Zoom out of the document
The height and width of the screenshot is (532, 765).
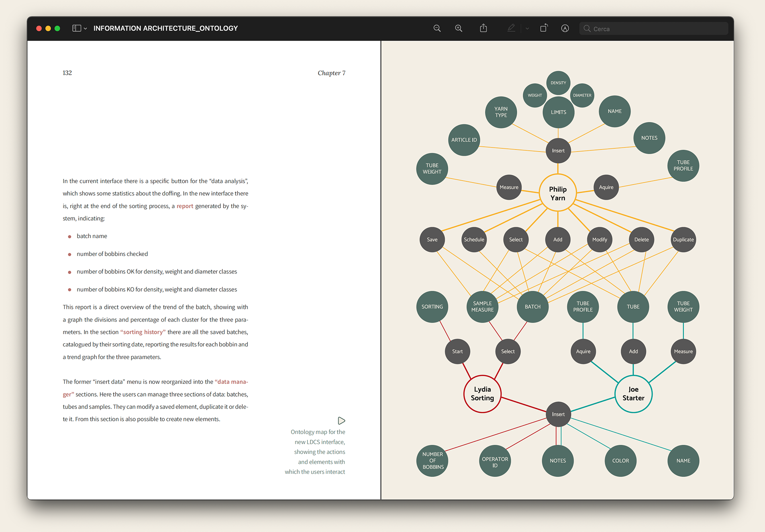pos(437,28)
